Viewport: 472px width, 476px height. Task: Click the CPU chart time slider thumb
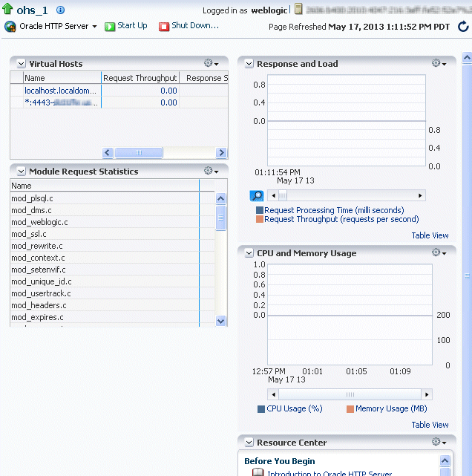[x=350, y=394]
